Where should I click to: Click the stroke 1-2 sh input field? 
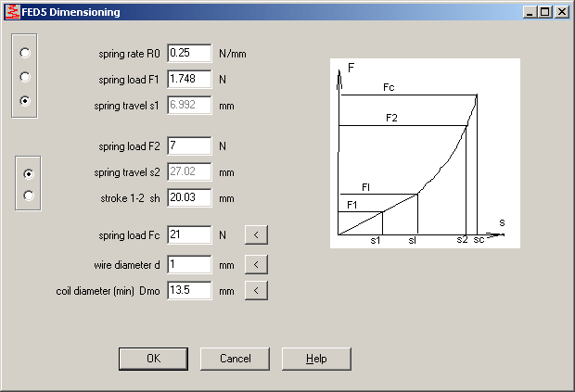189,198
